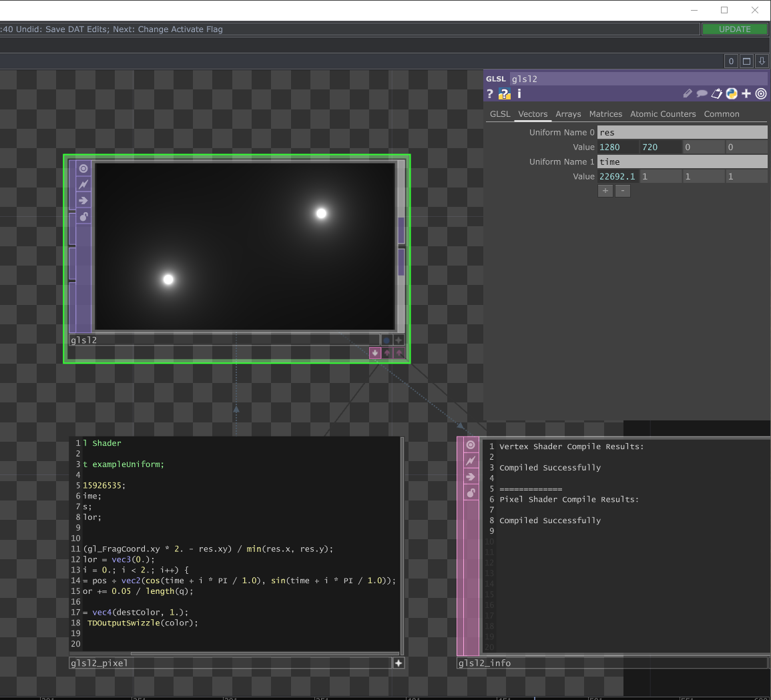The image size is (771, 700).
Task: Add a uniform with the + button
Action: (605, 191)
